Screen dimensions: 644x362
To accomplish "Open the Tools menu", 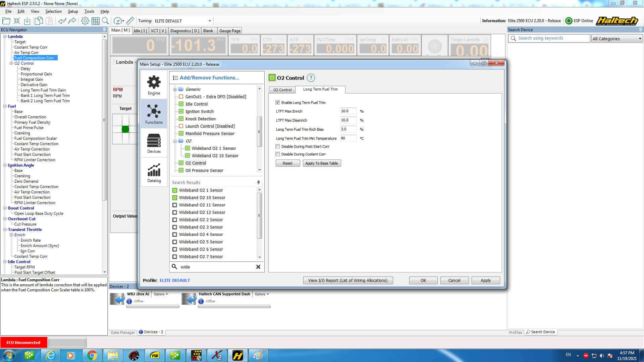I will (89, 11).
